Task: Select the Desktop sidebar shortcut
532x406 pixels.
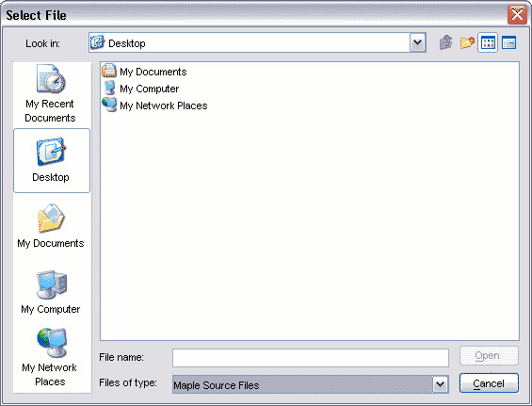Action: 52,160
